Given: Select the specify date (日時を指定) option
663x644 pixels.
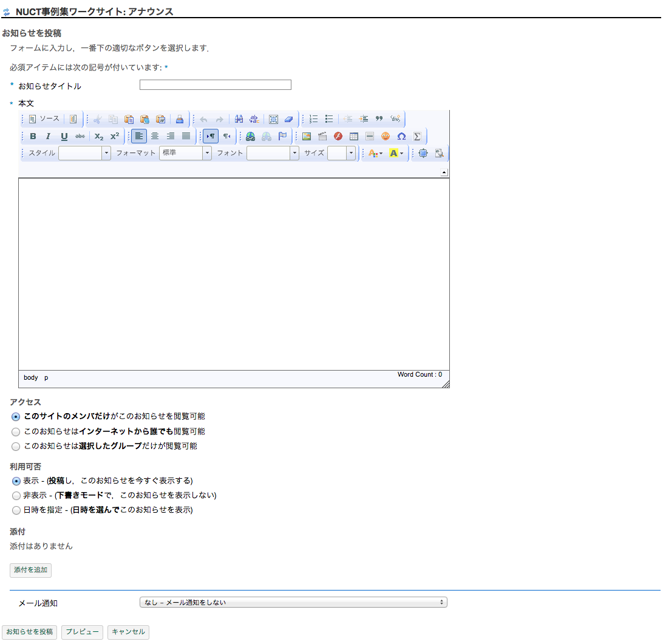Looking at the screenshot, I should pyautogui.click(x=16, y=510).
